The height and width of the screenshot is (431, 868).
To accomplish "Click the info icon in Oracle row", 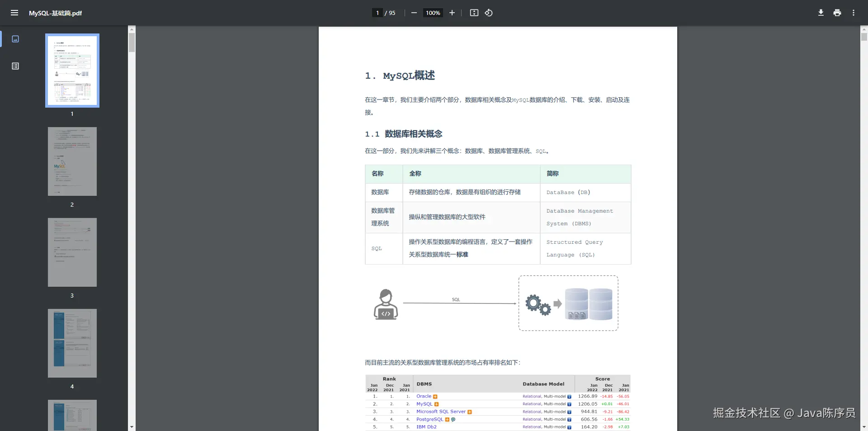I will pos(569,397).
